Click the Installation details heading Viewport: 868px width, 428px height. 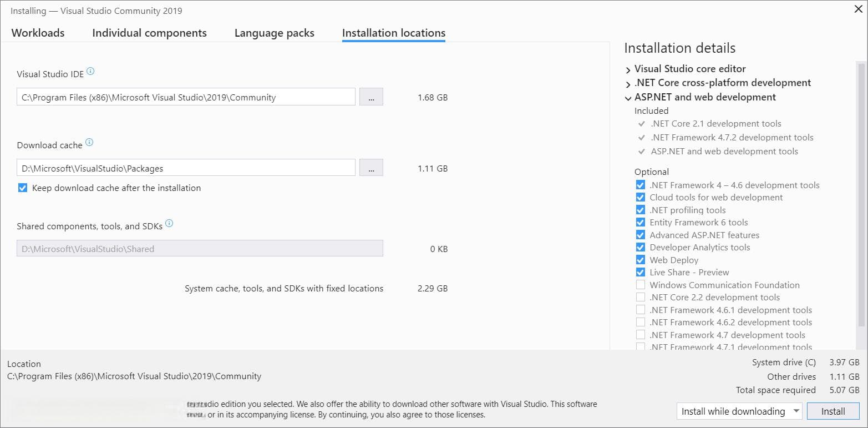679,48
